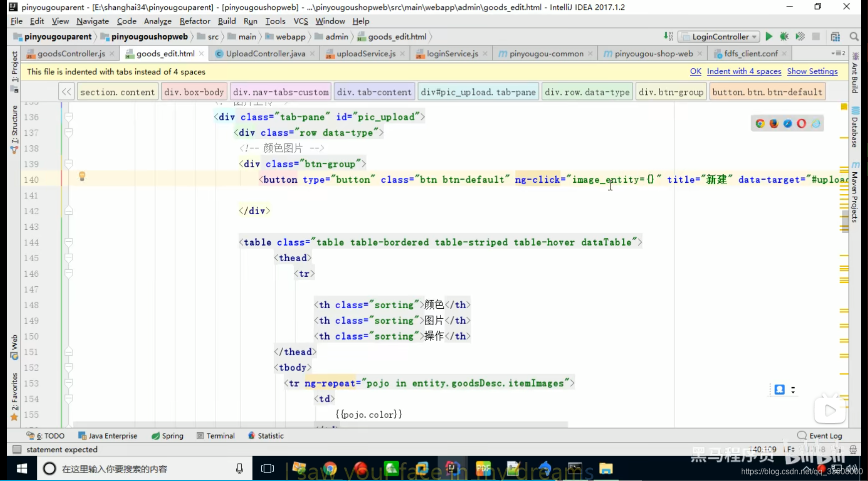Open the Spring tool window
Image resolution: width=868 pixels, height=481 pixels.
[x=167, y=436]
